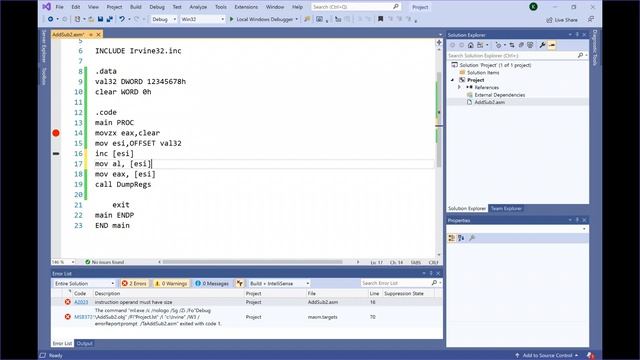Screen dimensions: 640x360
Task: Click the Navigate Backward toolbar icon
Action: point(50,19)
